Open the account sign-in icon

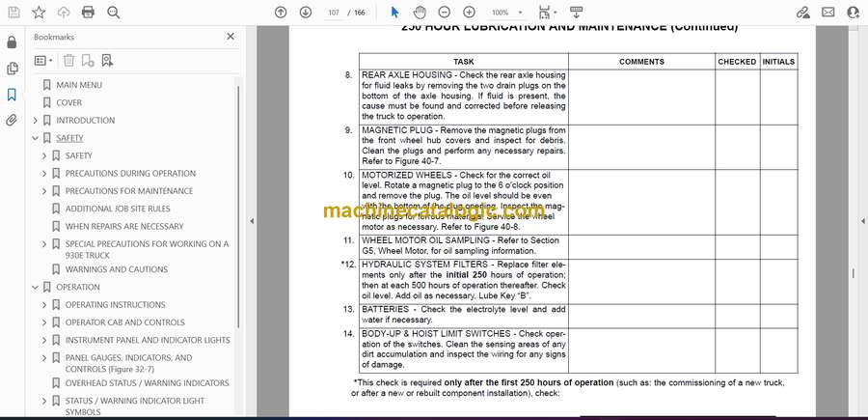pos(854,13)
